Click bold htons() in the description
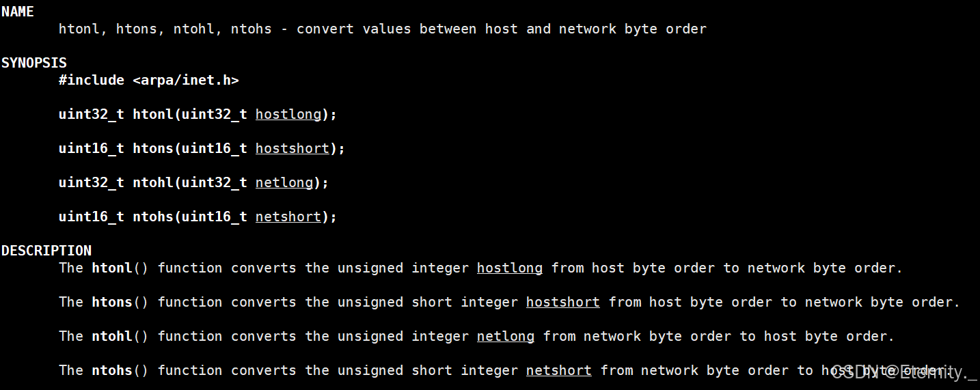 coord(120,302)
